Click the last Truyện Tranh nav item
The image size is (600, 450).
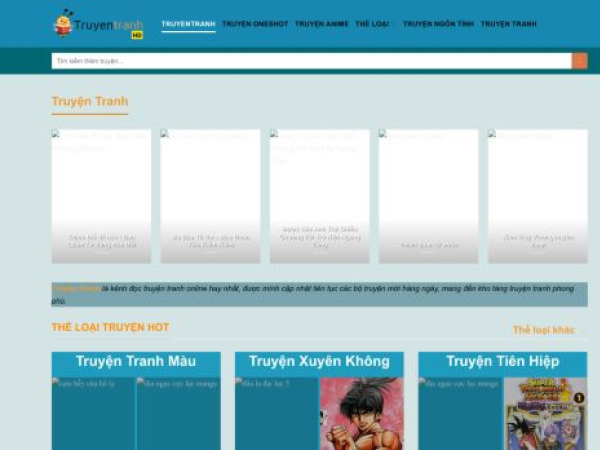508,23
